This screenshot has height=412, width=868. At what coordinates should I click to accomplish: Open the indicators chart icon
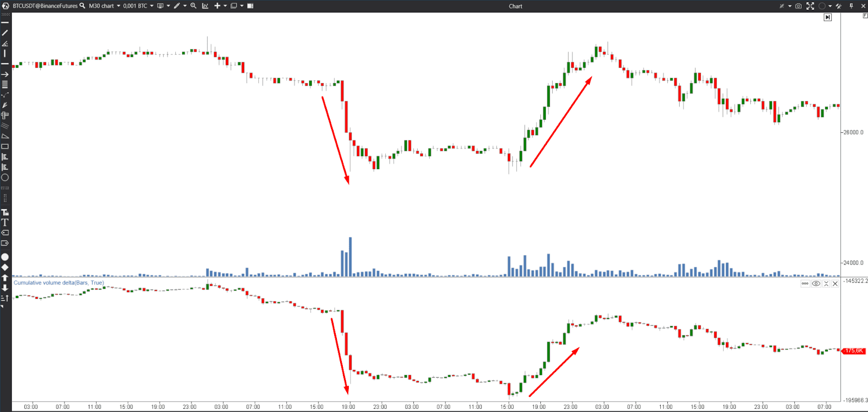(205, 6)
